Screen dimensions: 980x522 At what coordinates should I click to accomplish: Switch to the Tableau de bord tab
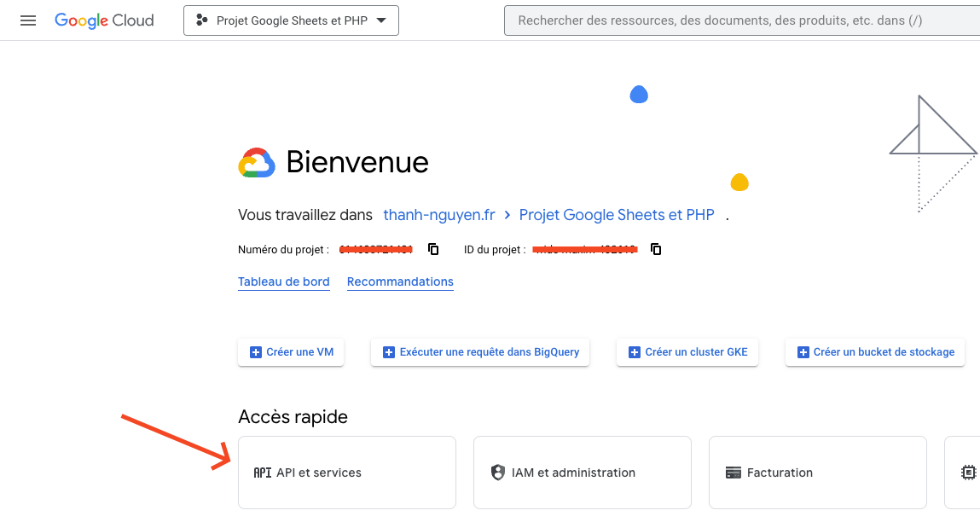[284, 282]
